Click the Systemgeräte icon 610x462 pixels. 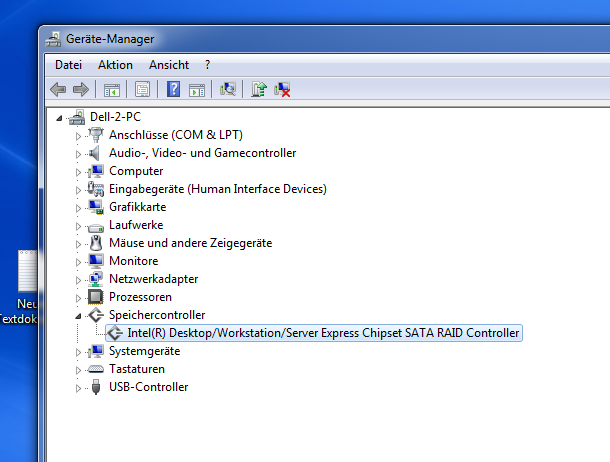pos(96,351)
